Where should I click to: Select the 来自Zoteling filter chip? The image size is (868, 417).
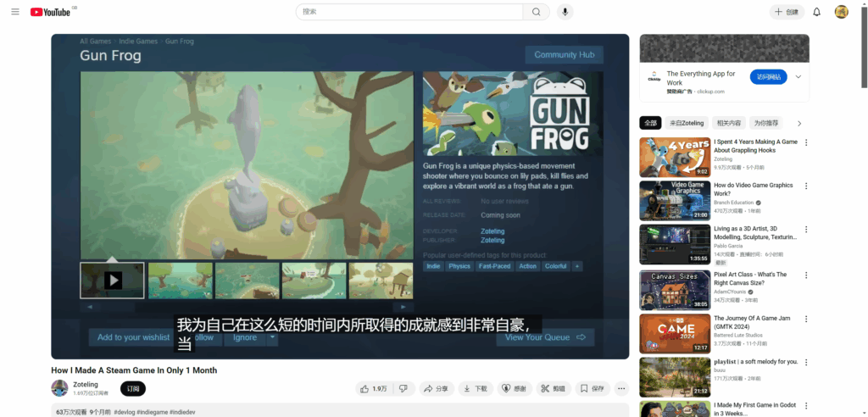[687, 123]
